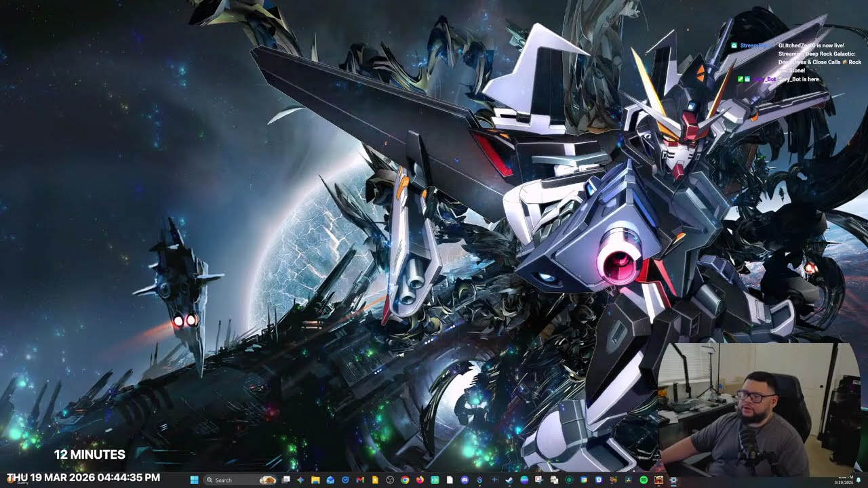Open the red game thumbnail taskbar icon

(658, 480)
